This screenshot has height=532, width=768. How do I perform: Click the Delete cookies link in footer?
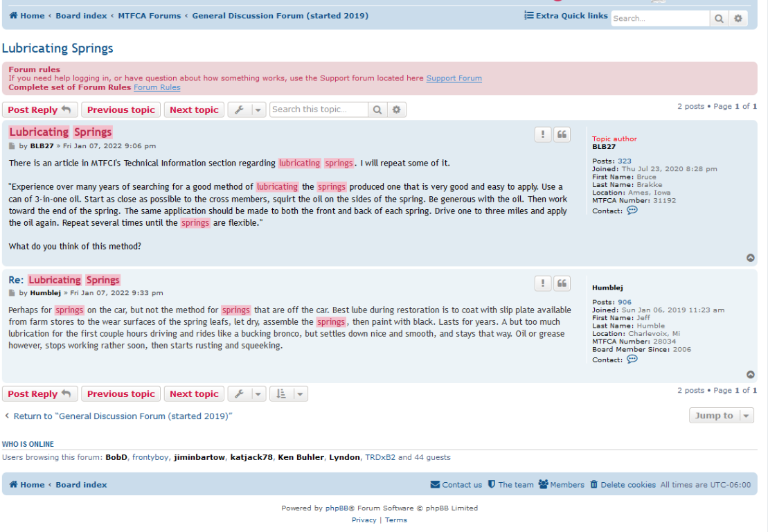coord(623,485)
